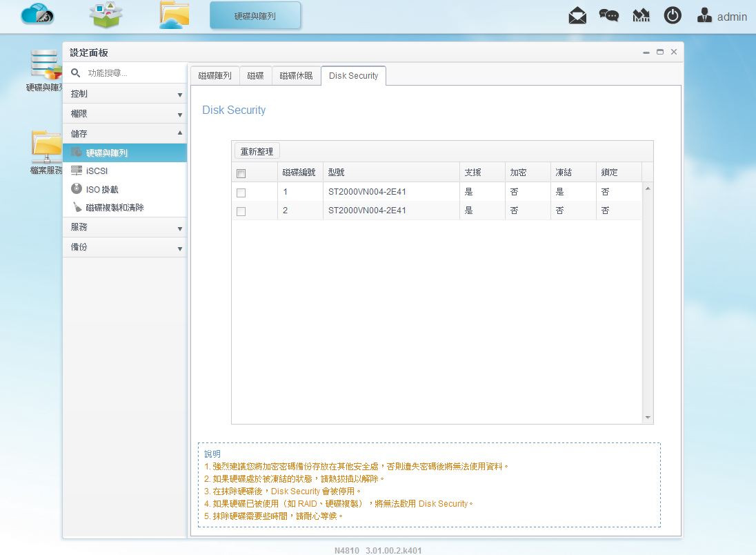The height and width of the screenshot is (555, 756).
Task: Open the resource monitor chart icon
Action: point(641,16)
